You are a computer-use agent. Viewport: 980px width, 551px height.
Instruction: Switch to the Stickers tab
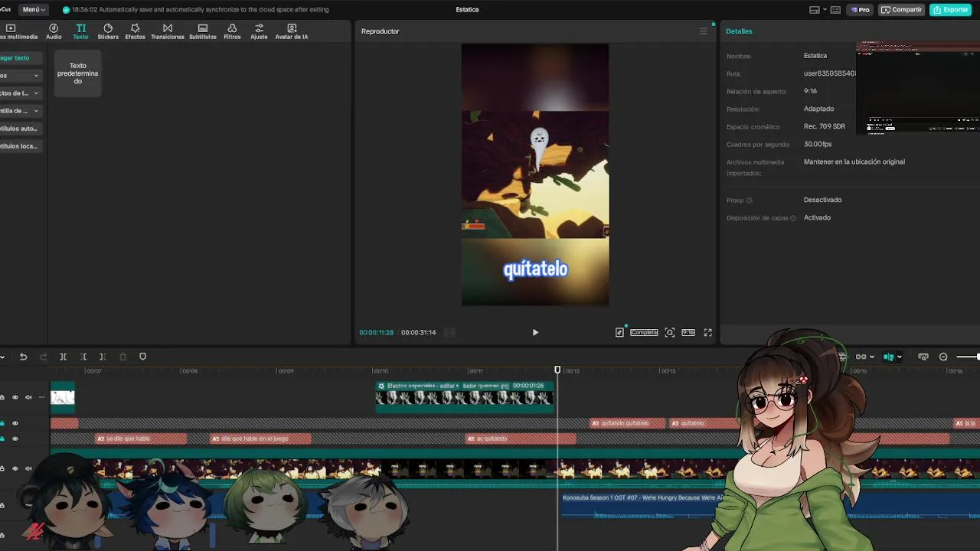tap(108, 31)
